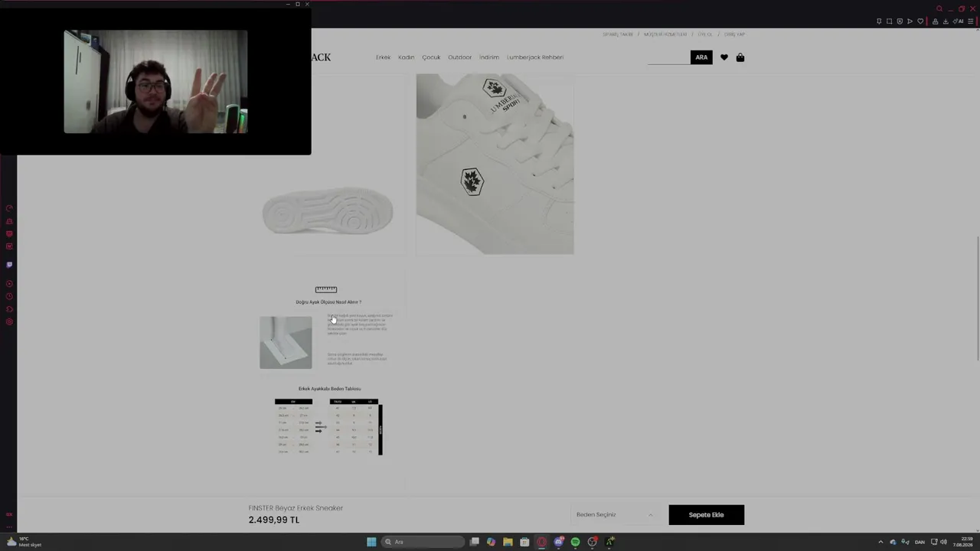
Task: Open the browser downloads icon
Action: (x=945, y=21)
